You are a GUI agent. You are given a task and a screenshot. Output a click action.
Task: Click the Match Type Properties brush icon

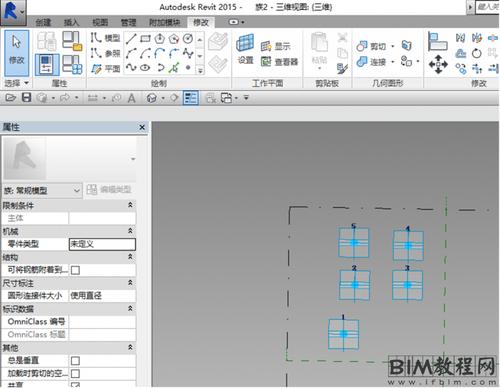[x=342, y=68]
